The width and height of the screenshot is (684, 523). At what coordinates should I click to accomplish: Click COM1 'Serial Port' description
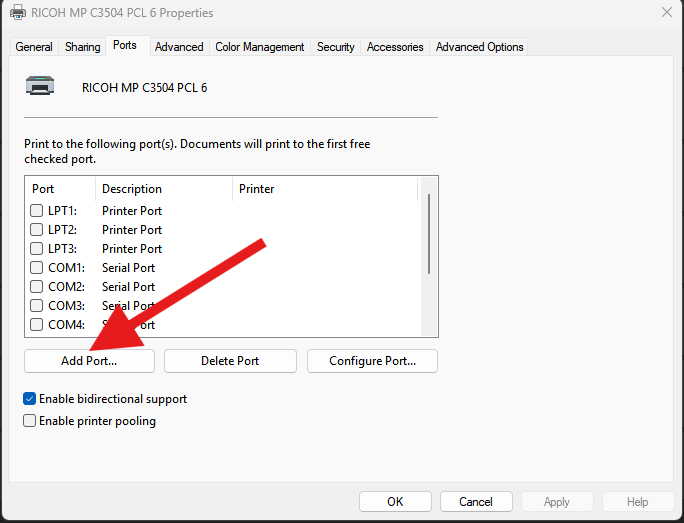click(128, 267)
